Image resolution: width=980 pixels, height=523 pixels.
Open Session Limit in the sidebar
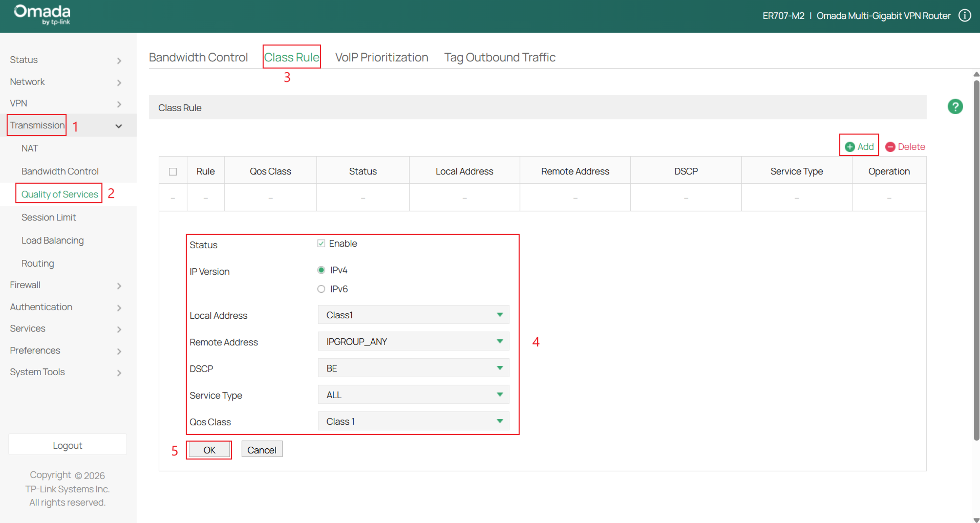pos(49,217)
